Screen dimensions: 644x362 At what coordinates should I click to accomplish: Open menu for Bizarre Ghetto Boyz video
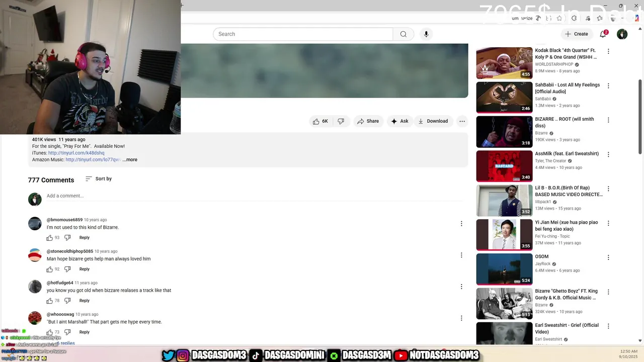[608, 292]
